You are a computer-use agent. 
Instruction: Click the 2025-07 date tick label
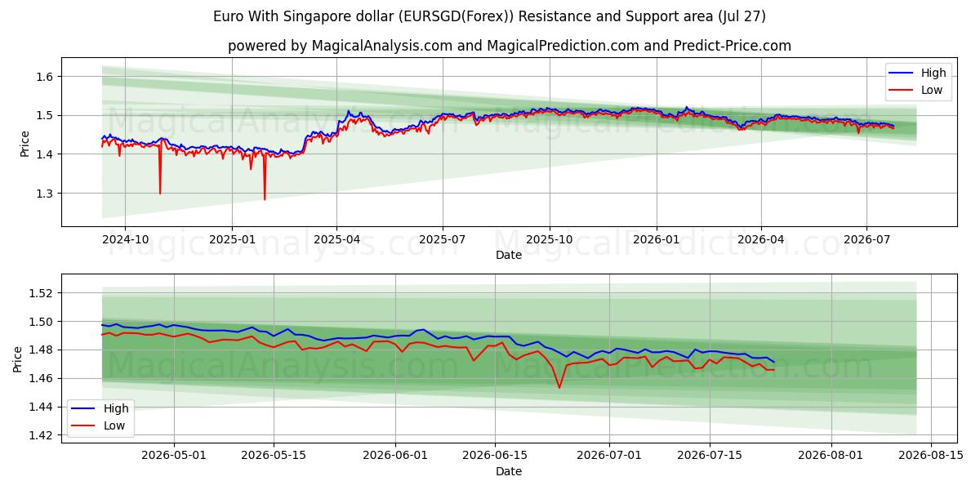tap(443, 240)
